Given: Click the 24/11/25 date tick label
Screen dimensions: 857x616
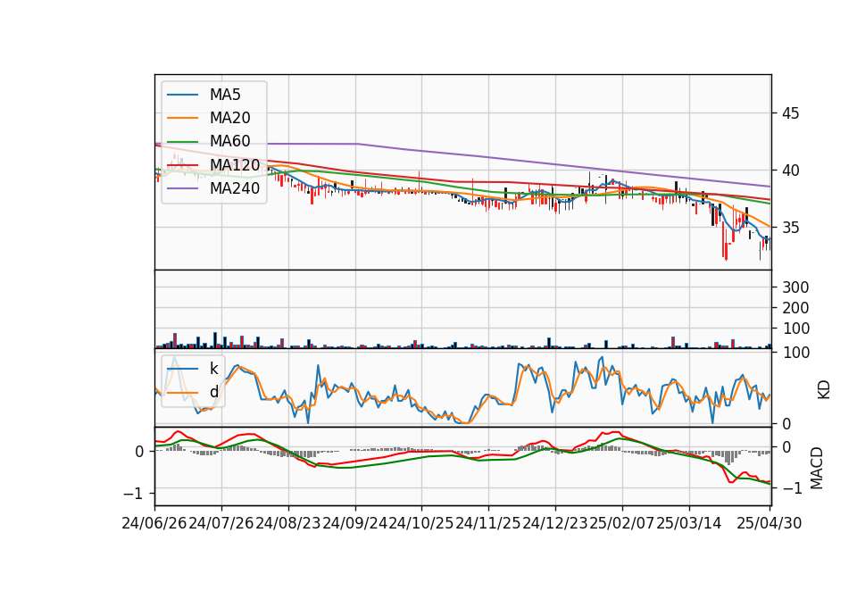Looking at the screenshot, I should (488, 524).
